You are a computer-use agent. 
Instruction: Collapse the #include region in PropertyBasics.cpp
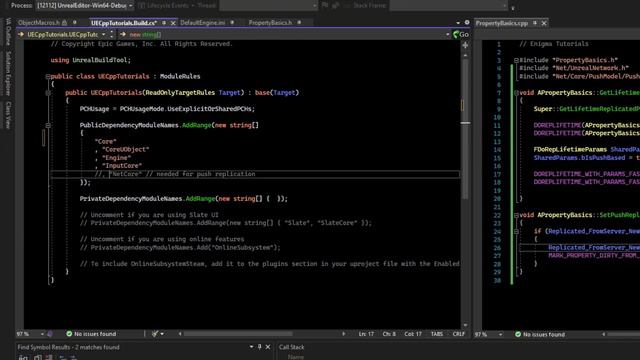click(x=516, y=60)
